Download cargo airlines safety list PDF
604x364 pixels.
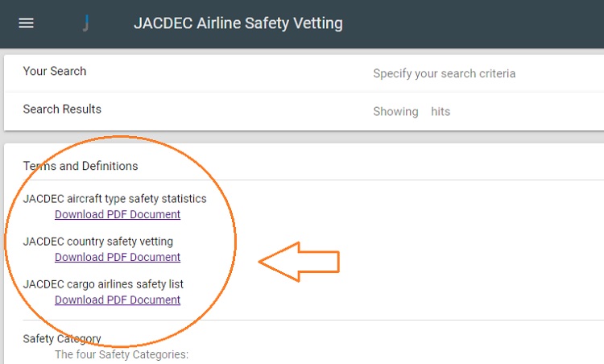pos(118,300)
